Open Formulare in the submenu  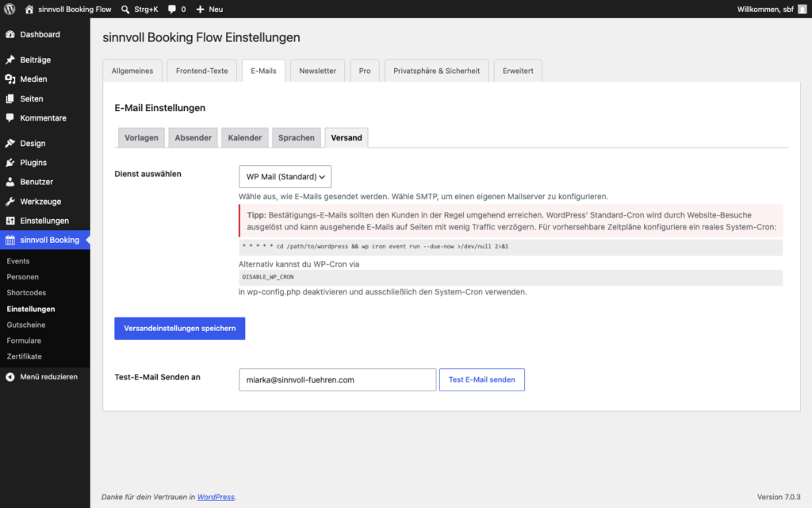[24, 341]
